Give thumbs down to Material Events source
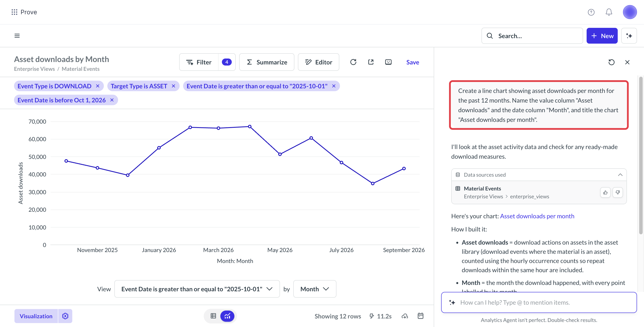The image size is (644, 327). (x=618, y=192)
